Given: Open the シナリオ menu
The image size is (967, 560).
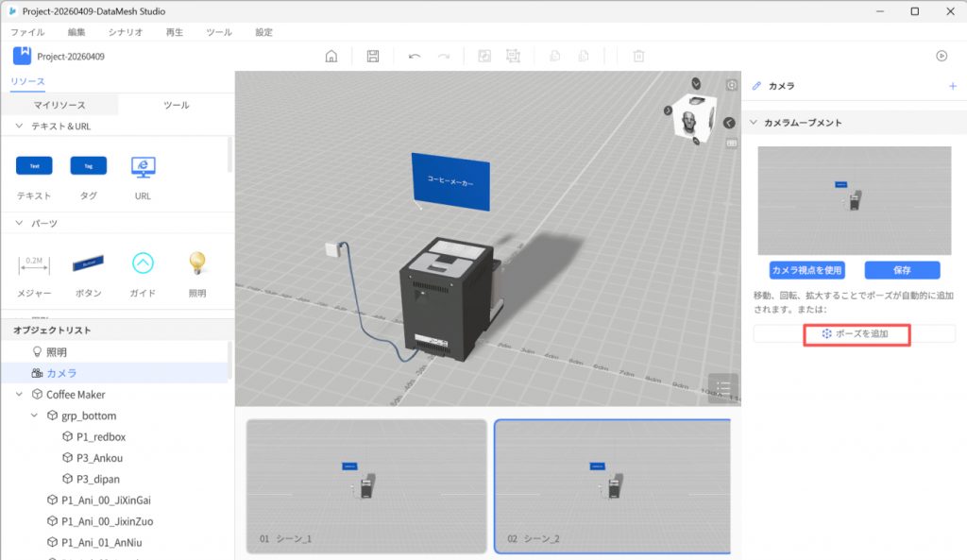Looking at the screenshot, I should pos(126,32).
